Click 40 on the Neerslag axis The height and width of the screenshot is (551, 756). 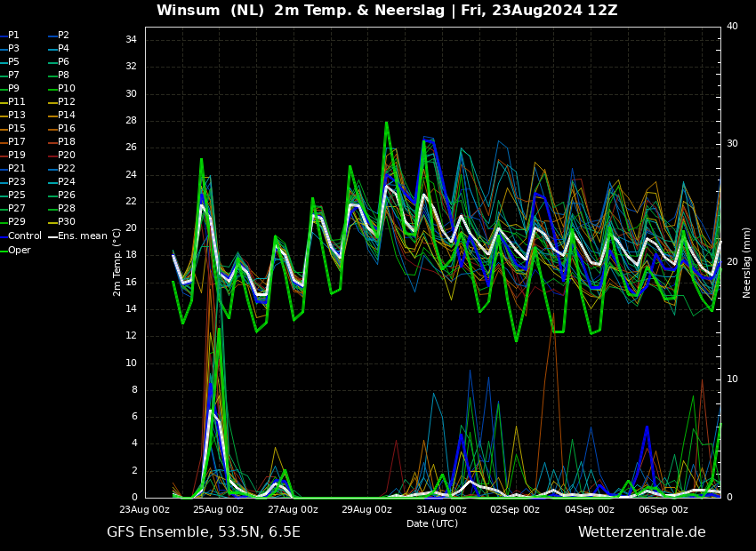tap(732, 27)
